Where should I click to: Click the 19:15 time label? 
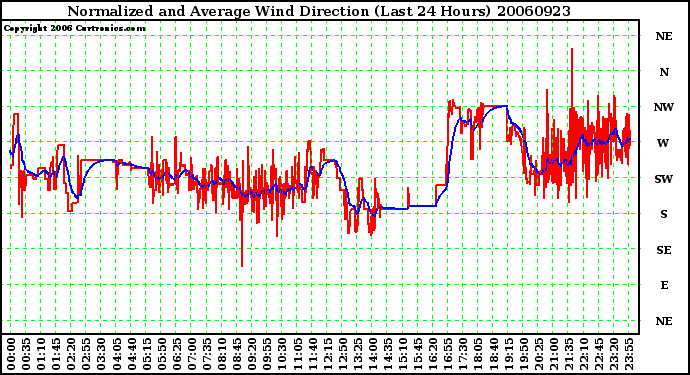coord(507,354)
